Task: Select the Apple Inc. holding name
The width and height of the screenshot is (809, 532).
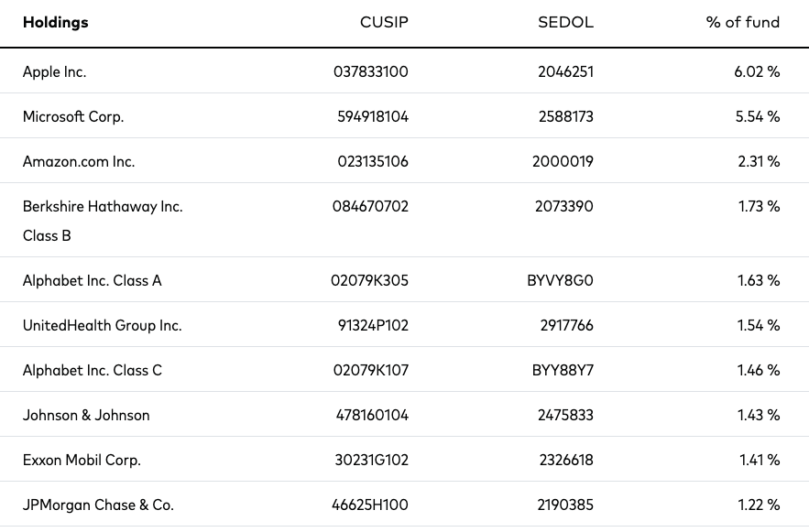Action: 54,71
